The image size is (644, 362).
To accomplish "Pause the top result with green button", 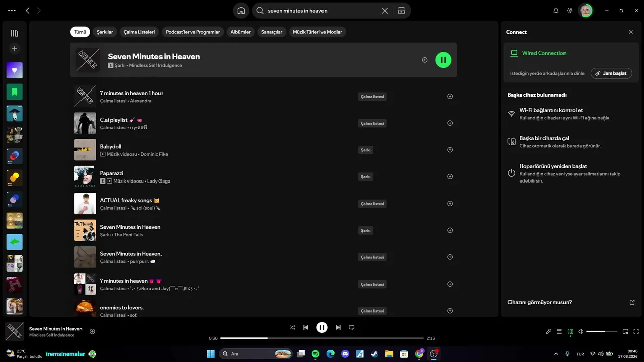I will pyautogui.click(x=443, y=60).
